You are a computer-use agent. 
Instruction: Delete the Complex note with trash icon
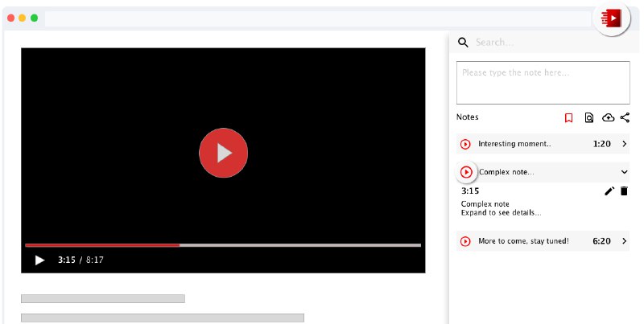point(624,191)
